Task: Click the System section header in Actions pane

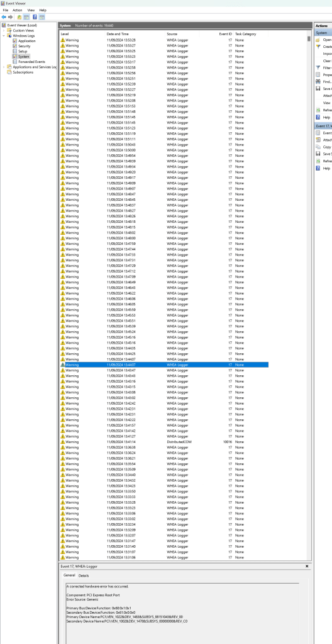Action: point(323,33)
